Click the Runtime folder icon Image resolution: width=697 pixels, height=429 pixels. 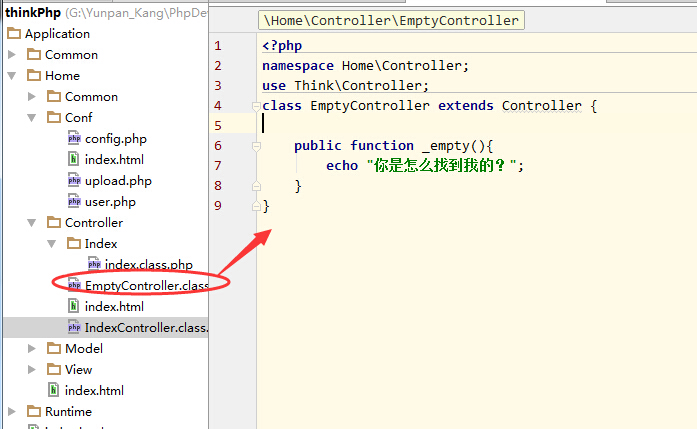[x=33, y=412]
